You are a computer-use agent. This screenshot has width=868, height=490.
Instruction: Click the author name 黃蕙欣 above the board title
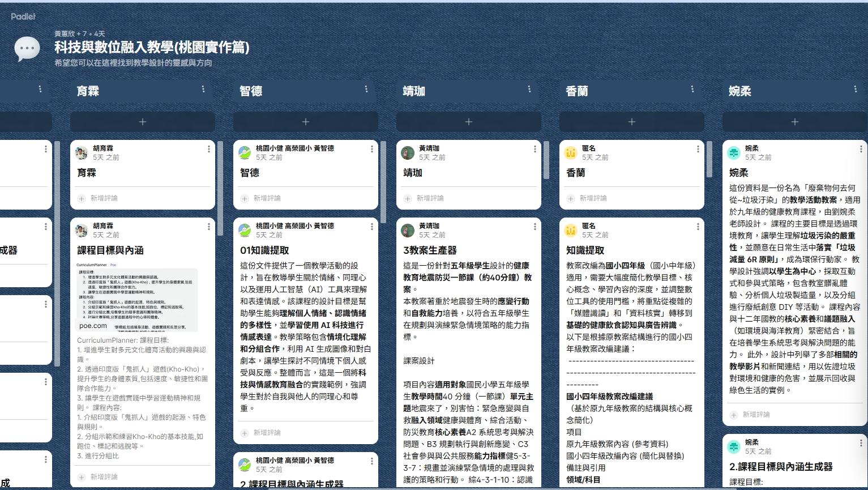[x=63, y=33]
